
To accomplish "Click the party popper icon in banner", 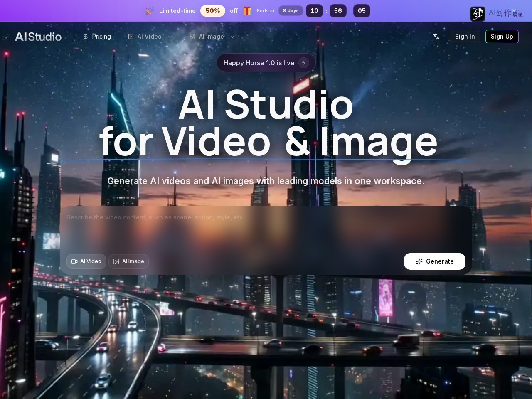I will tap(150, 11).
